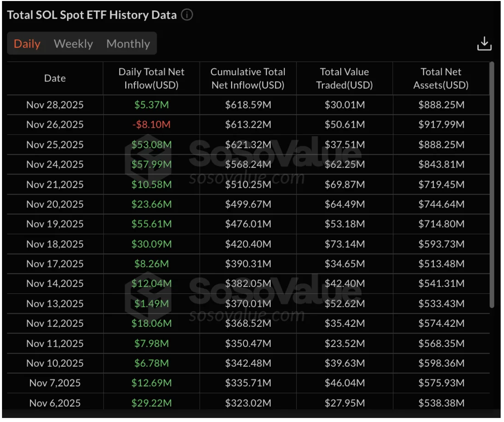Click the $57.99M inflow on Nov 24
Image resolution: width=504 pixels, height=422 pixels.
click(151, 164)
